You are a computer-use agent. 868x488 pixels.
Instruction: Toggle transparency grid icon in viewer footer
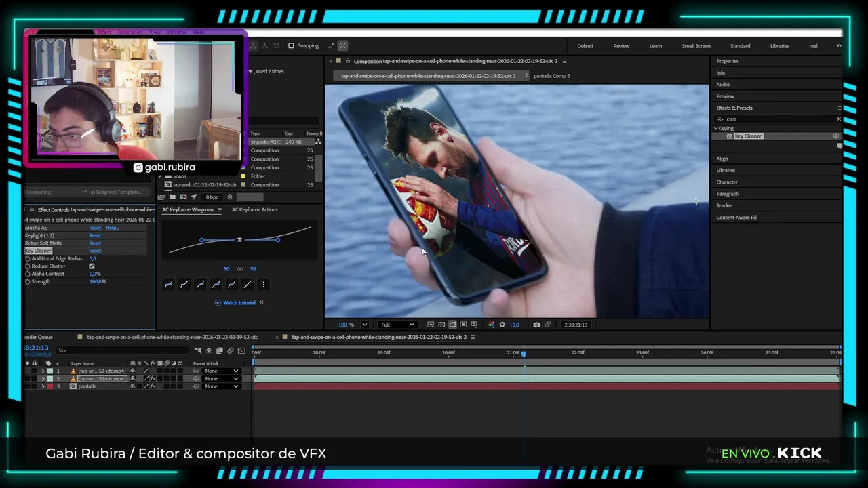coord(441,325)
